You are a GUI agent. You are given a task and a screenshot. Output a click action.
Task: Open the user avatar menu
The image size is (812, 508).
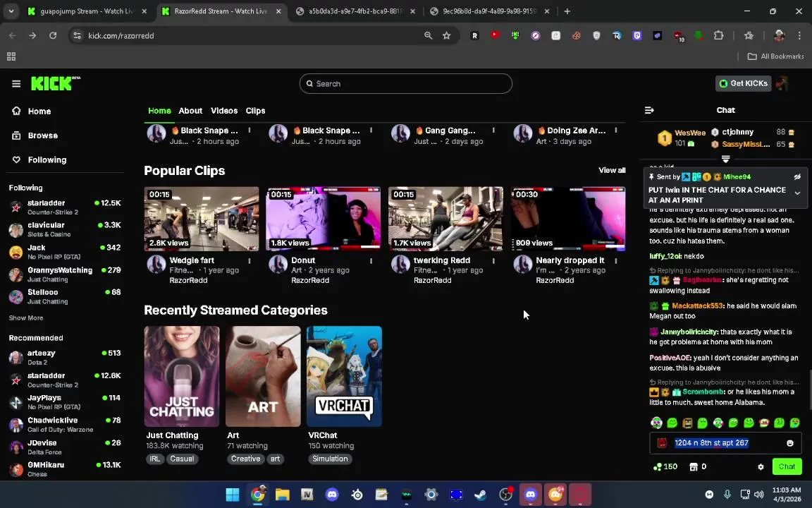click(x=782, y=83)
